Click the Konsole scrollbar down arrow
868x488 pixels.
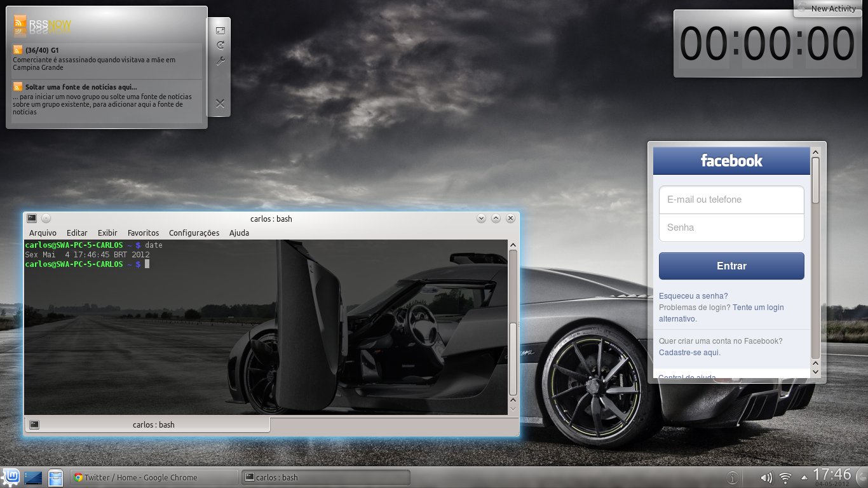(x=513, y=410)
